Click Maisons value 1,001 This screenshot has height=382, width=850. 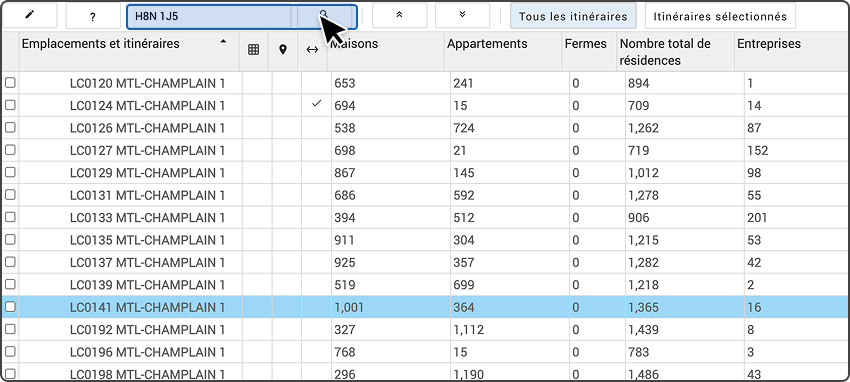pos(349,307)
